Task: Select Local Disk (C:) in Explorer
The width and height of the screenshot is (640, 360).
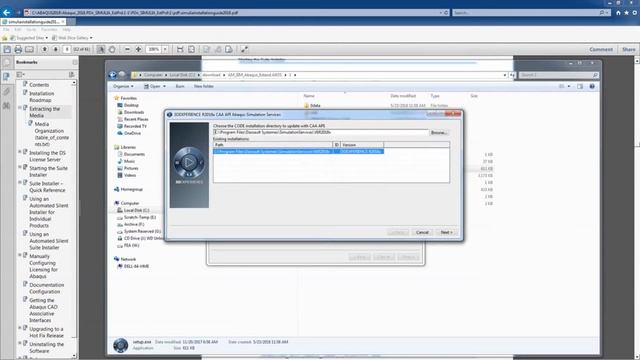Action: [x=133, y=210]
